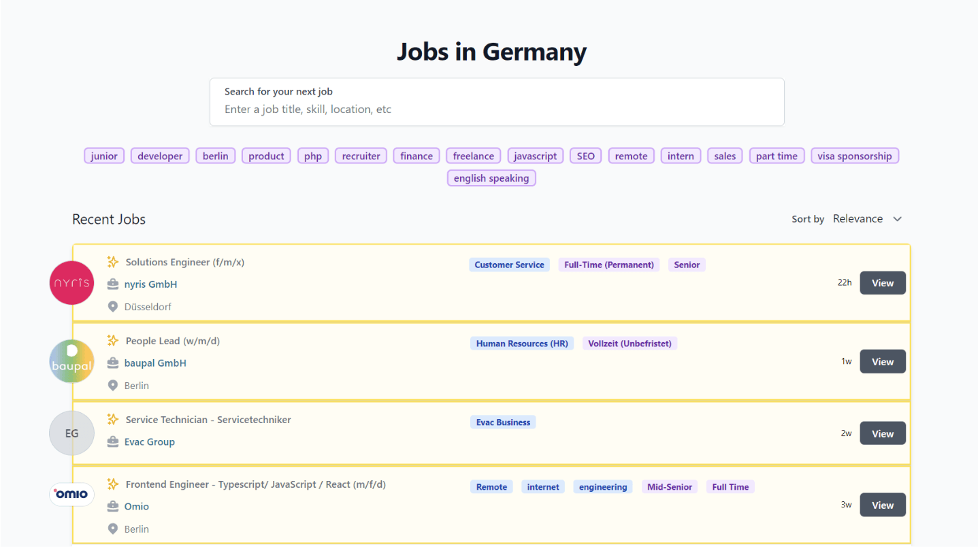Click the EG avatar for Evac Group
Viewport: 980px width, 551px height.
[71, 433]
